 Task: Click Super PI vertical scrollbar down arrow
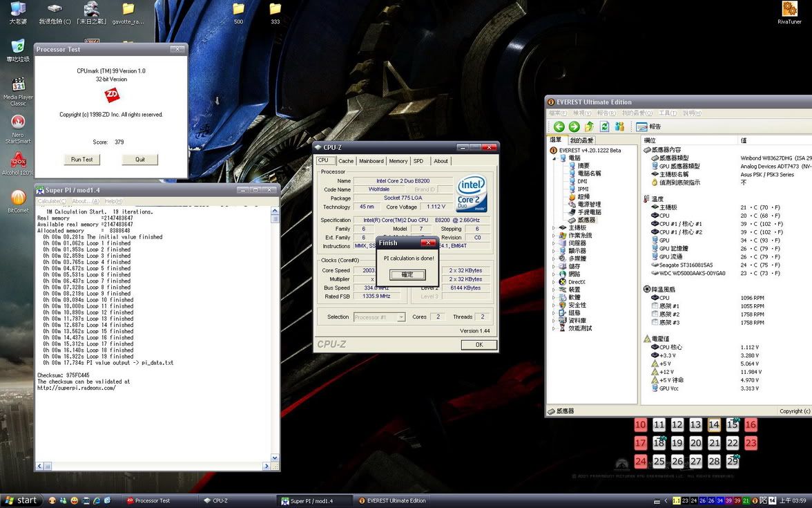(x=275, y=458)
